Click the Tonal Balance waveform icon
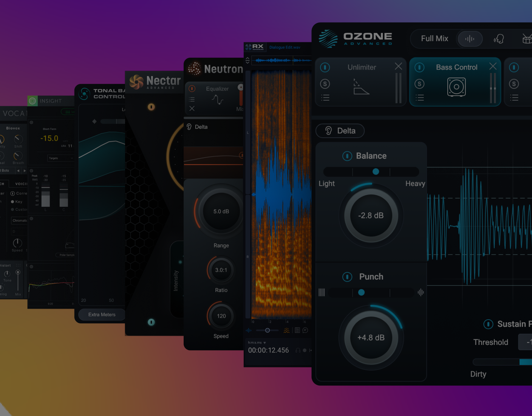This screenshot has width=532, height=416. [94, 121]
